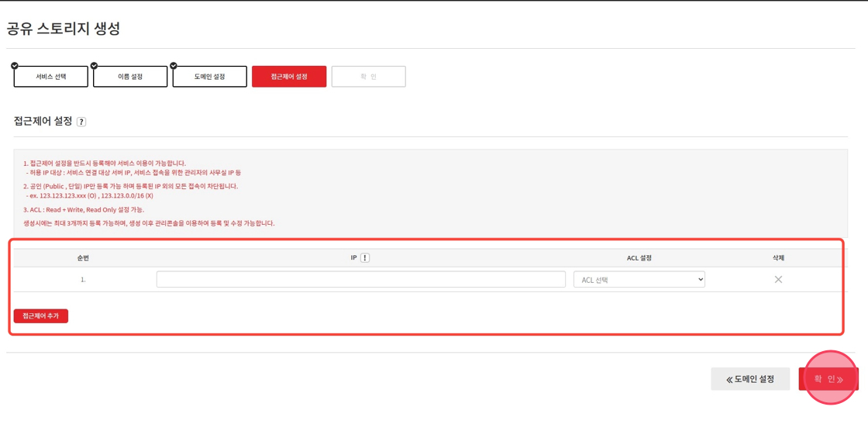The image size is (868, 424).
Task: Delete row 1 with the X icon
Action: (778, 280)
